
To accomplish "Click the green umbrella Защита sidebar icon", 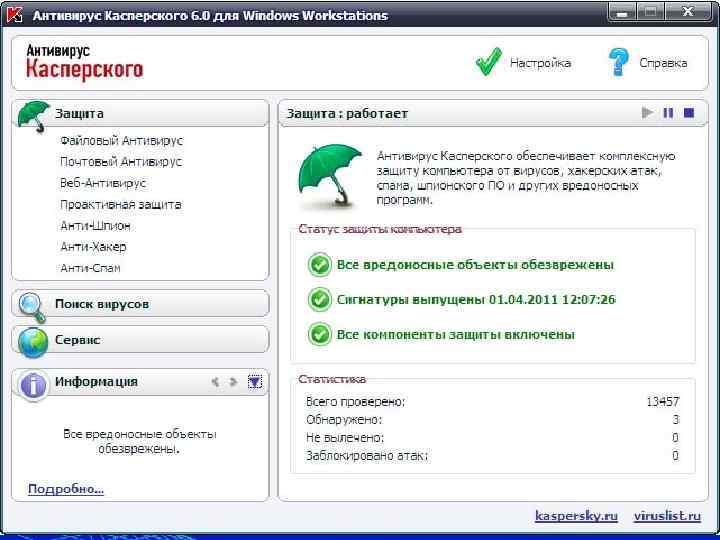I will click(34, 115).
